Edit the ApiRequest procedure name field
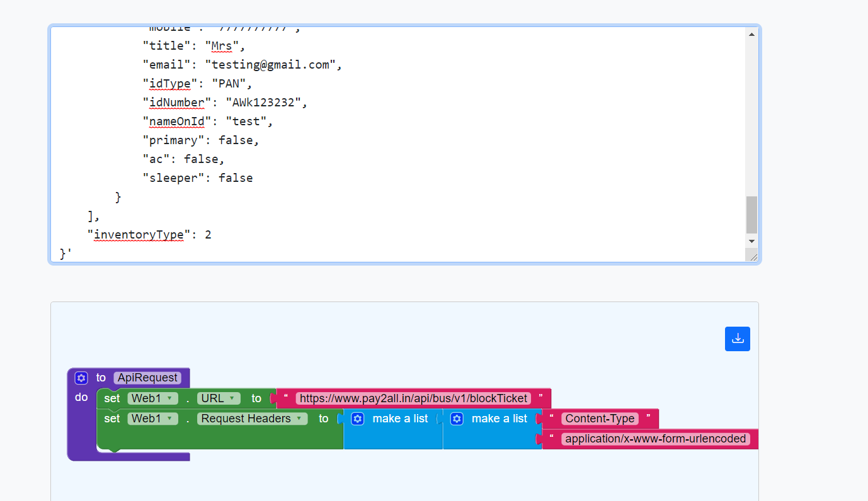The width and height of the screenshot is (868, 501). tap(148, 378)
